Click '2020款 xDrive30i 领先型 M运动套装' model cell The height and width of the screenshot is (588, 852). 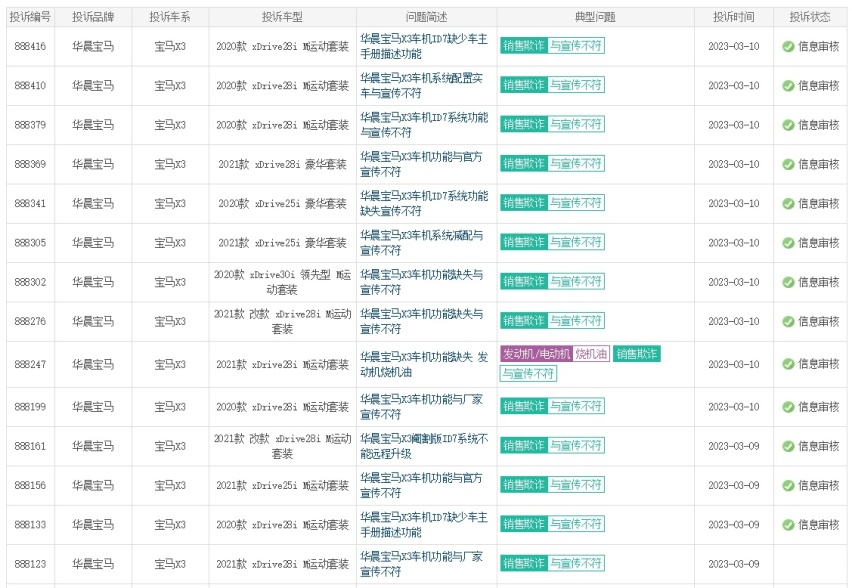coord(283,282)
